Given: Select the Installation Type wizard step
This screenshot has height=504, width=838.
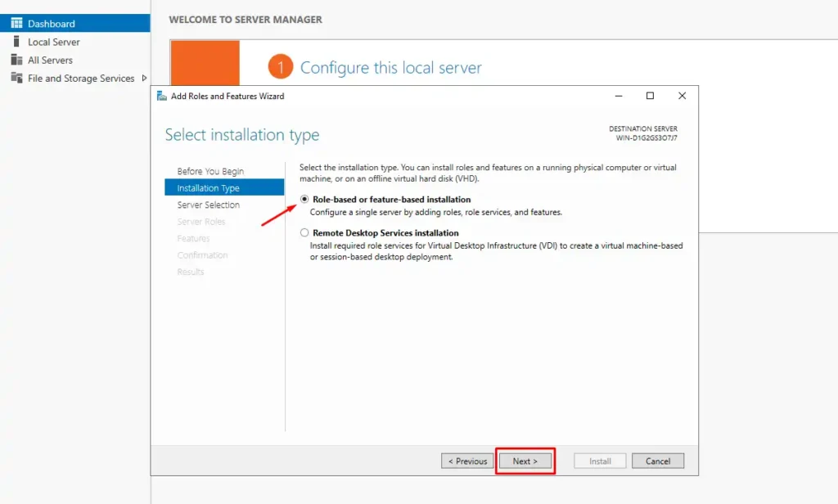Looking at the screenshot, I should click(x=224, y=187).
